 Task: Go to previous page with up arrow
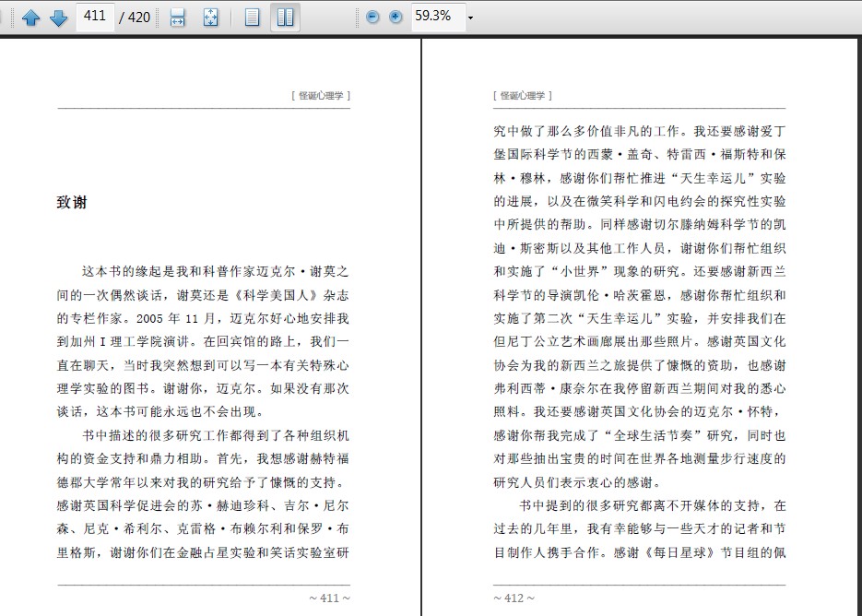(x=30, y=18)
